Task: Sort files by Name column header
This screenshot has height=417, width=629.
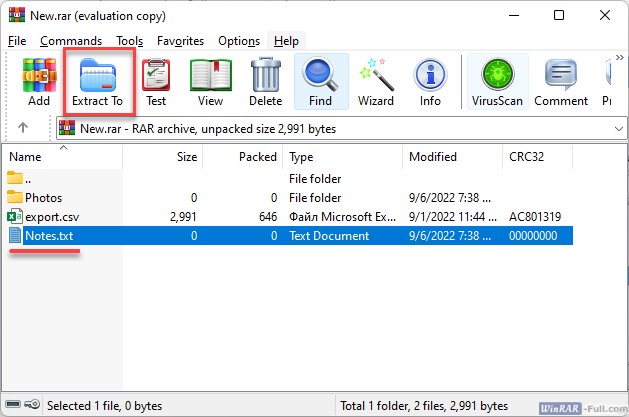Action: (26, 157)
